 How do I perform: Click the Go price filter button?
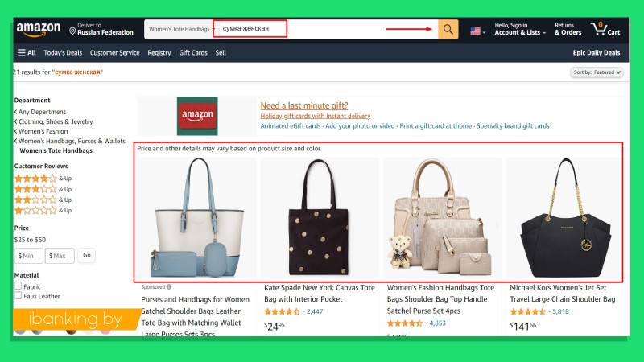tap(87, 255)
